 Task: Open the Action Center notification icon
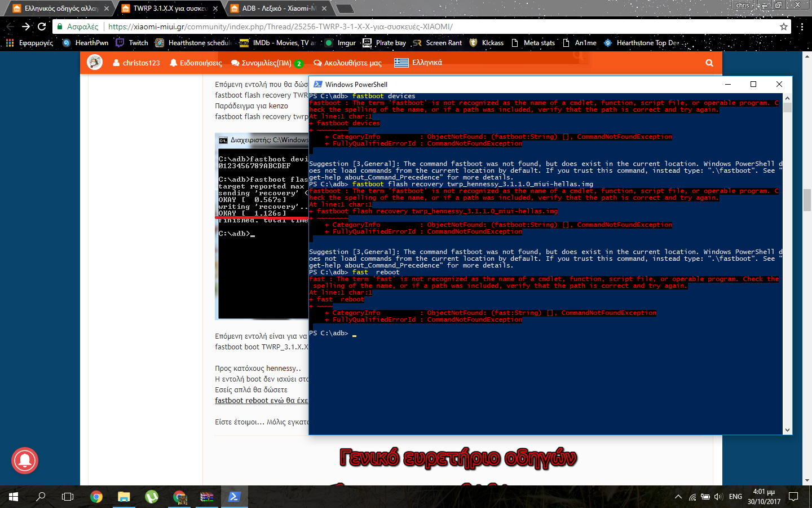793,497
